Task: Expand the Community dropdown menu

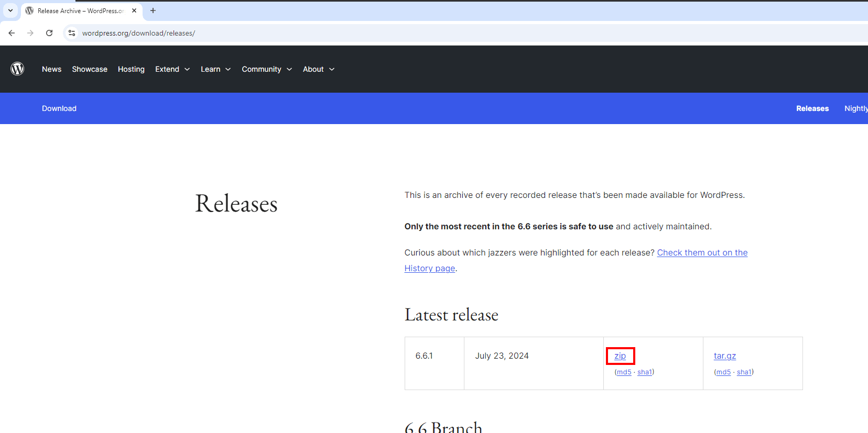Action: [x=267, y=69]
